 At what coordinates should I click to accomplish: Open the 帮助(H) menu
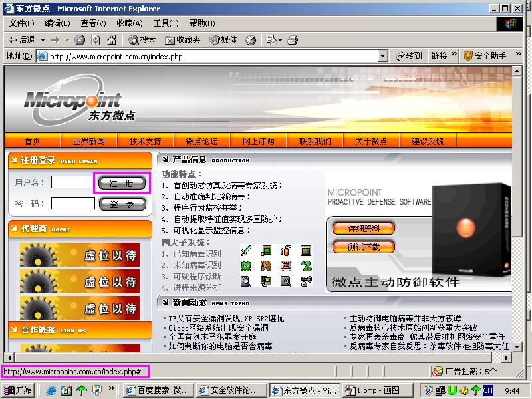202,23
